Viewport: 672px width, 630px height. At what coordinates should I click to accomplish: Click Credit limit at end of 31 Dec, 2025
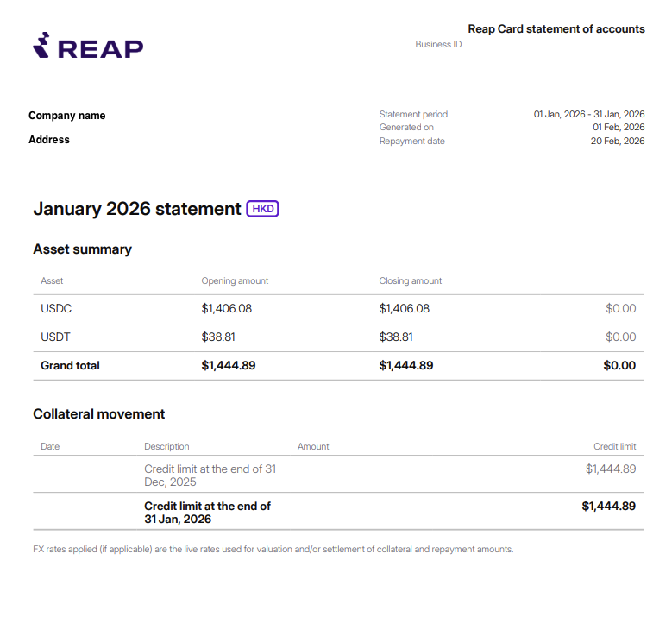coord(210,476)
